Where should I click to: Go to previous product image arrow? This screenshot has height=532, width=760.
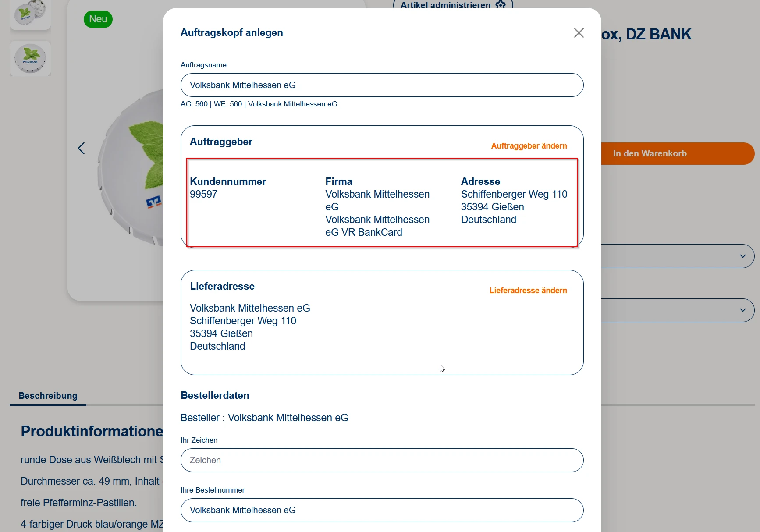(x=82, y=148)
